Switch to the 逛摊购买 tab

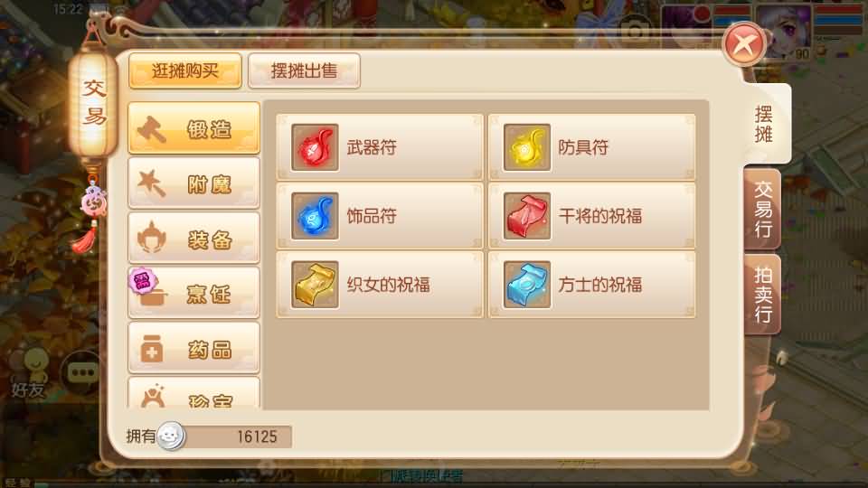coord(185,70)
